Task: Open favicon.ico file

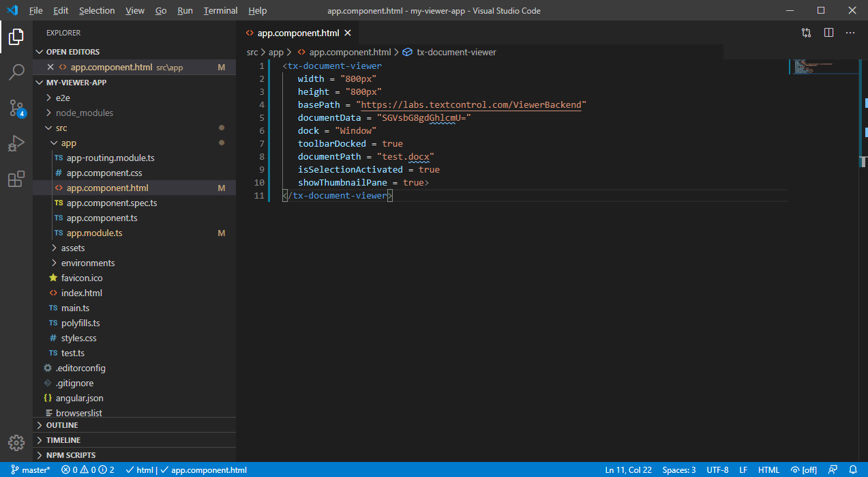Action: pyautogui.click(x=134, y=278)
